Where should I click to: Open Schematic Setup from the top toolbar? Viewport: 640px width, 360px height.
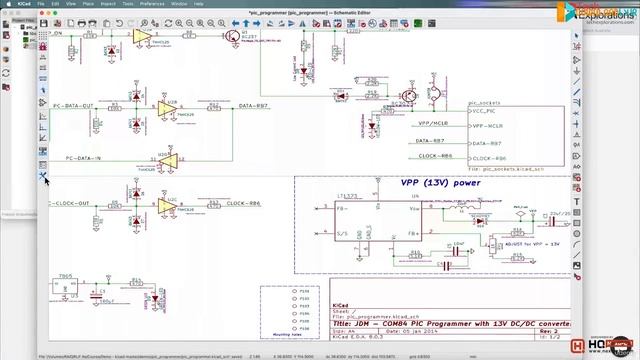tap(57, 23)
